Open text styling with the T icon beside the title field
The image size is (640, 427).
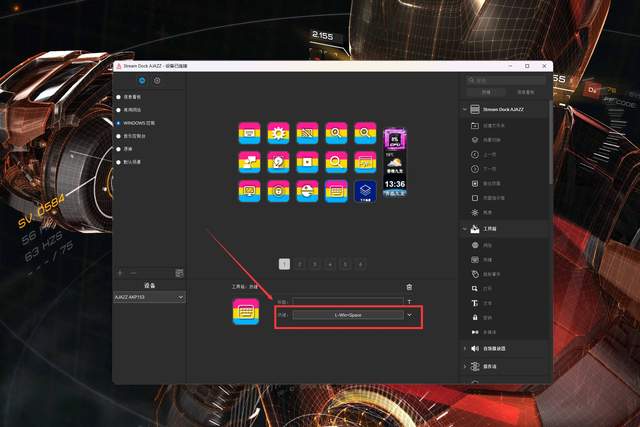(x=409, y=302)
